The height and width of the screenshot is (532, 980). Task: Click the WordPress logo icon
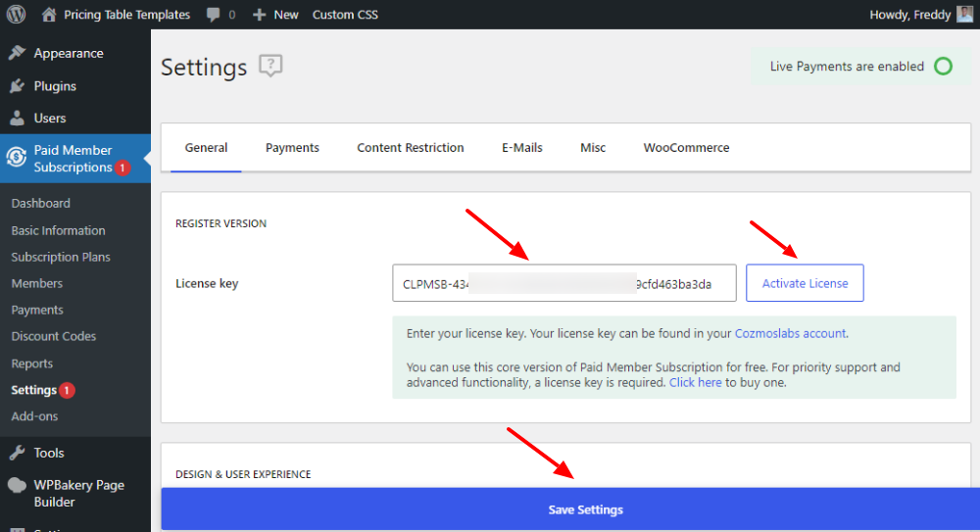(x=16, y=14)
